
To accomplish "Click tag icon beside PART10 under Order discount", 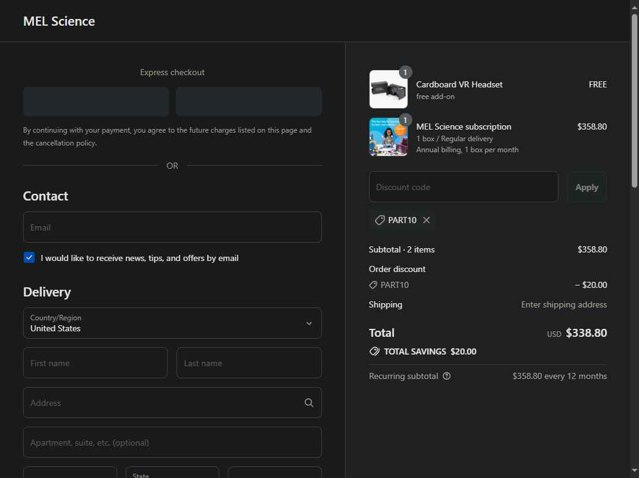I will [x=373, y=285].
